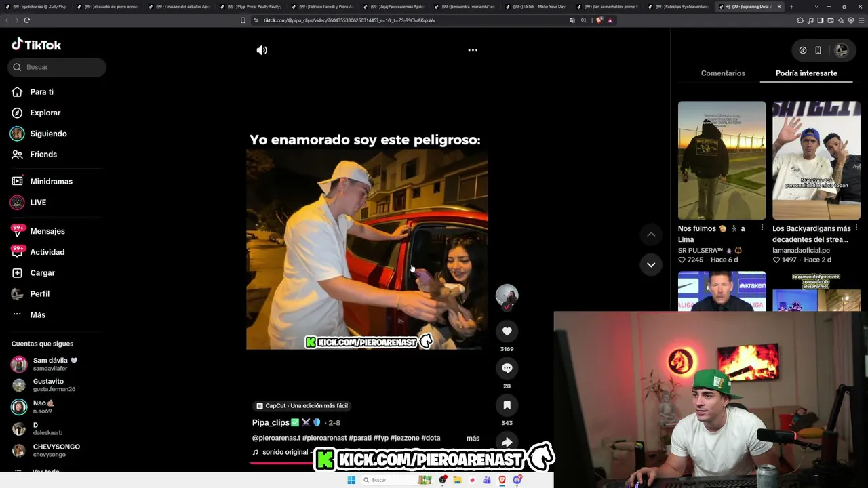
Task: Open File Explorer from the taskbar
Action: point(457,480)
